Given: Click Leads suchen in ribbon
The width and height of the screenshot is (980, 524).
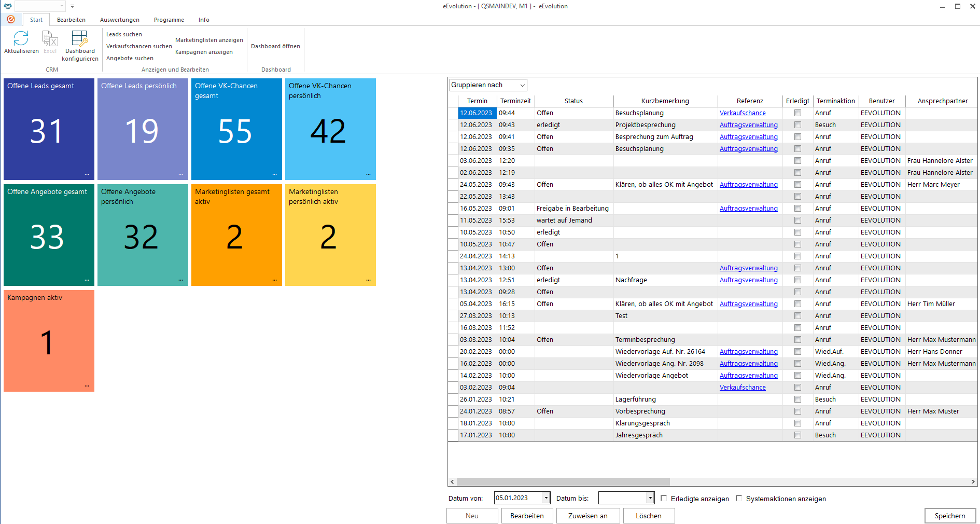Looking at the screenshot, I should tap(124, 34).
